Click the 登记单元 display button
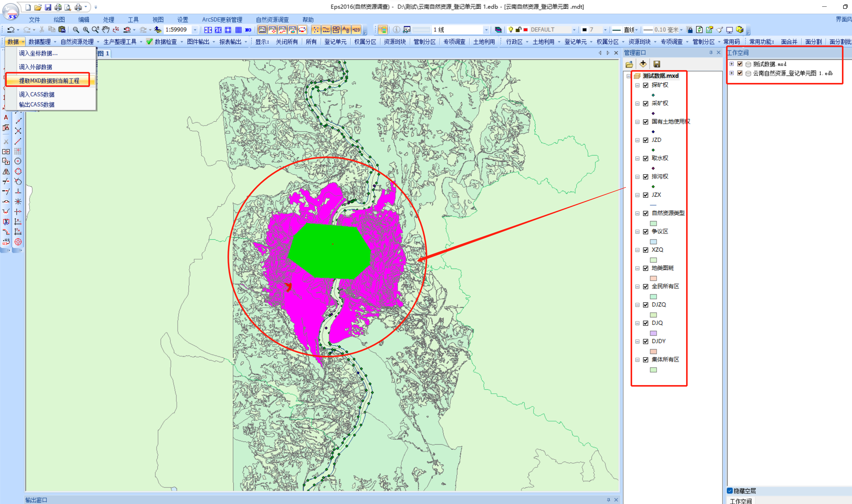The width and height of the screenshot is (852, 504). 335,42
